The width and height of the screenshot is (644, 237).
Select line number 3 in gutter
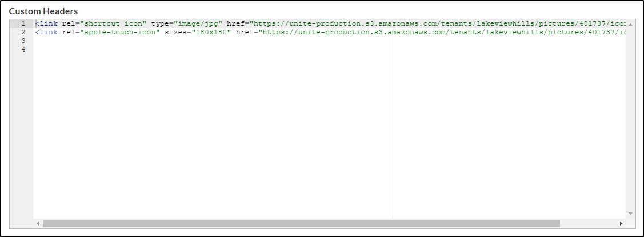click(23, 41)
